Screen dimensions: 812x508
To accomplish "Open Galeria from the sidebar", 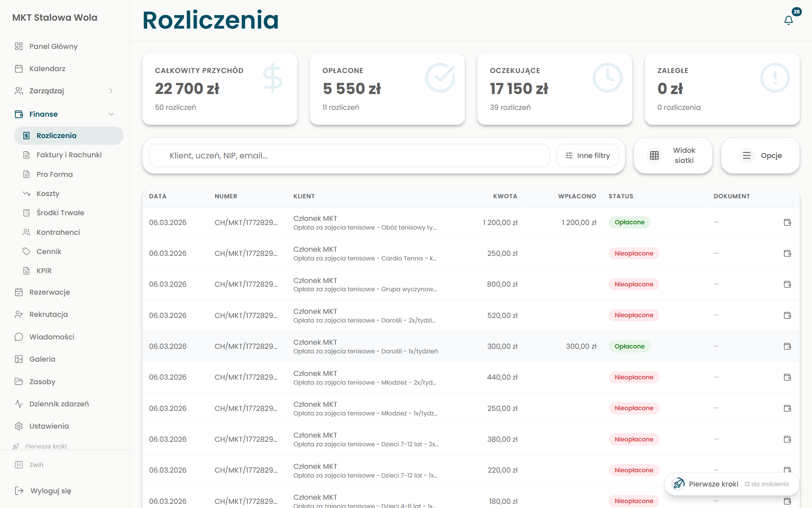I will click(42, 359).
